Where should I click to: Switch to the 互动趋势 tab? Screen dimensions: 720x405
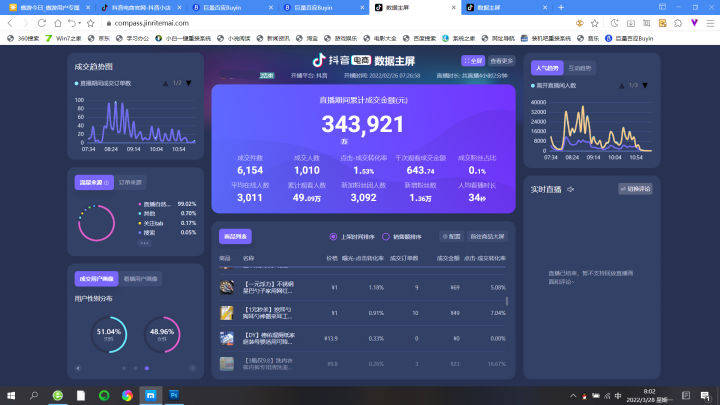click(580, 68)
